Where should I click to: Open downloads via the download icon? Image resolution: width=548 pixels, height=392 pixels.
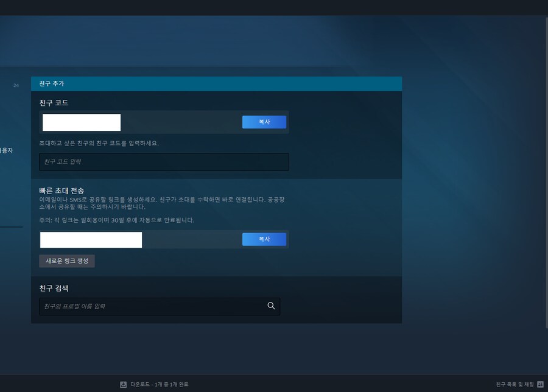point(124,384)
